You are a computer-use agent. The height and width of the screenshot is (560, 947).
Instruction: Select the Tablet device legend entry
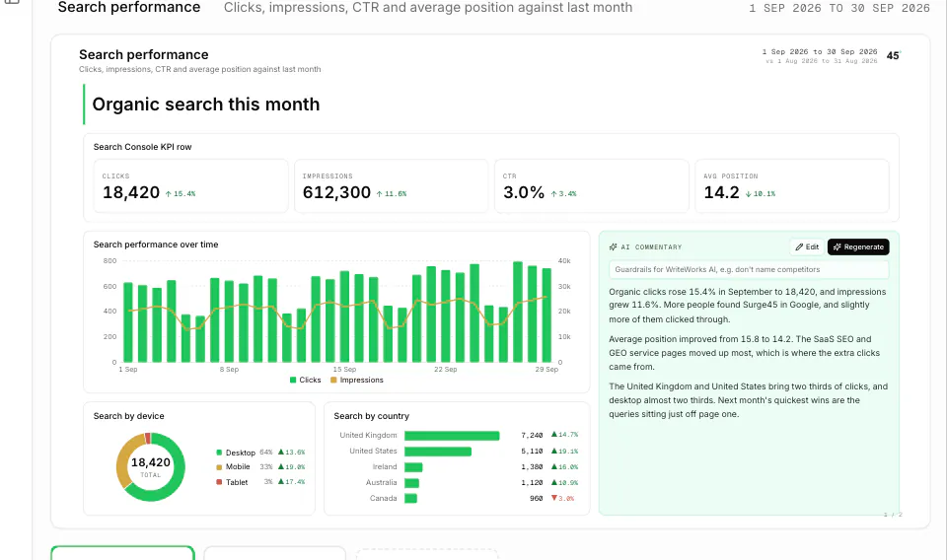(260, 482)
